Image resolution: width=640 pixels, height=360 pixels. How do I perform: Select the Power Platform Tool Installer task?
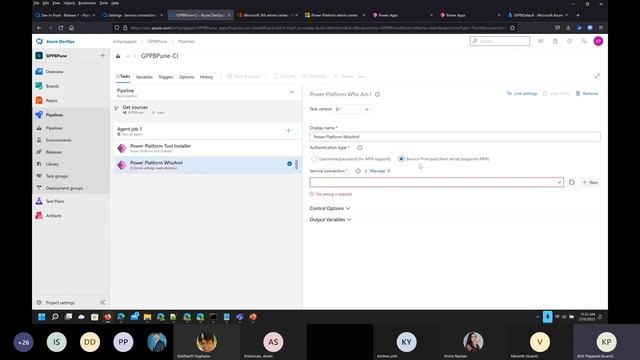pos(207,148)
